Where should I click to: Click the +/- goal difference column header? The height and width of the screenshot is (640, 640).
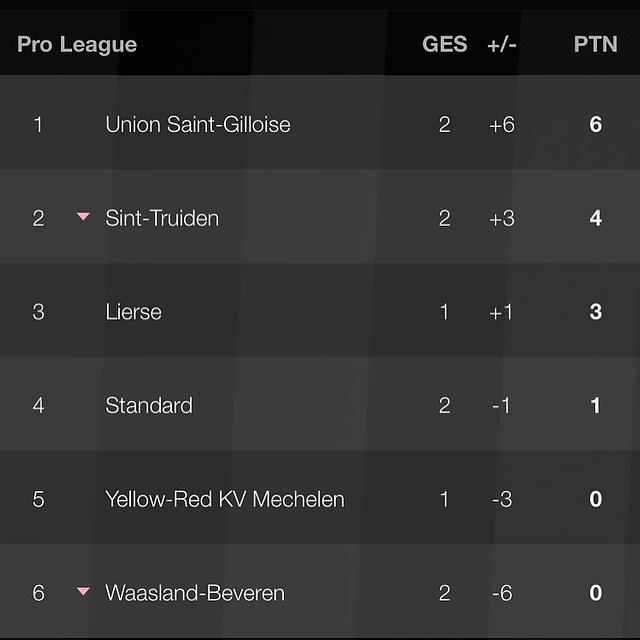[x=501, y=44]
